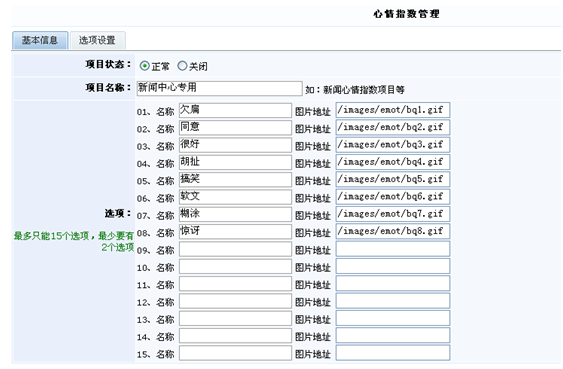563x369 pixels.
Task: Click the image path field with bq8.gif
Action: coord(393,231)
